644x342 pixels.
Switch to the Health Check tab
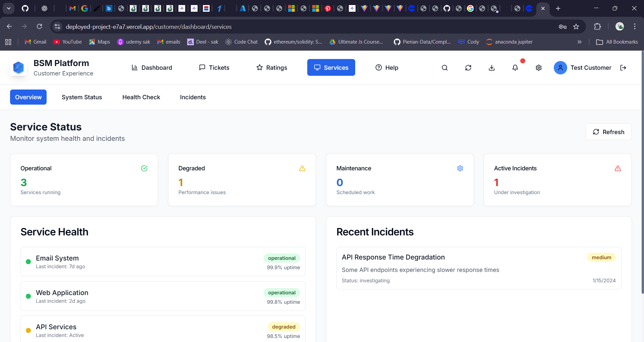pyautogui.click(x=141, y=97)
